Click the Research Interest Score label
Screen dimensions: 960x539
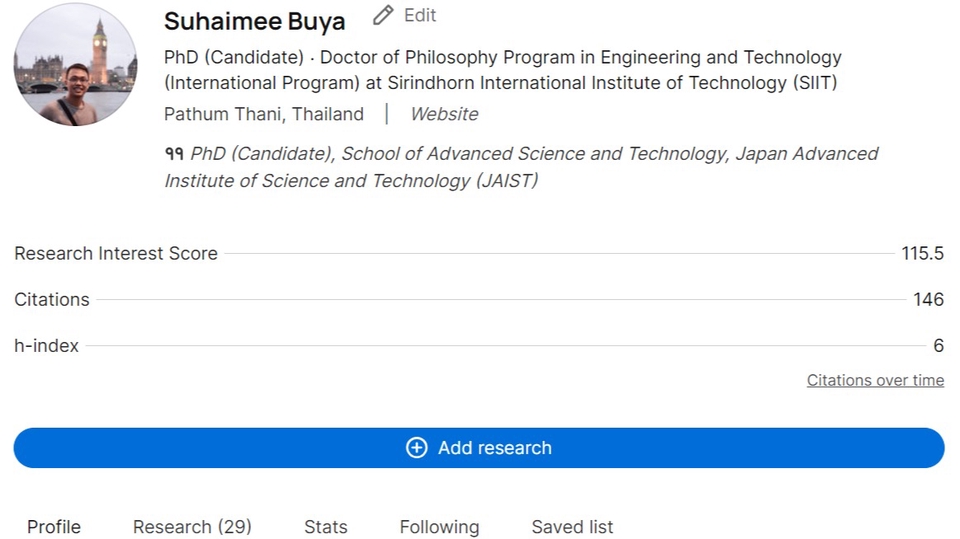[116, 254]
